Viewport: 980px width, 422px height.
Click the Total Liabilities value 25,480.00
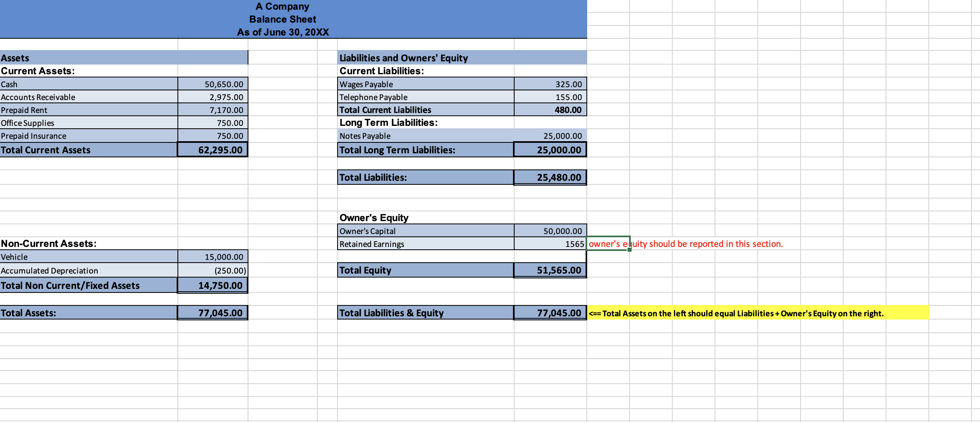pyautogui.click(x=548, y=177)
